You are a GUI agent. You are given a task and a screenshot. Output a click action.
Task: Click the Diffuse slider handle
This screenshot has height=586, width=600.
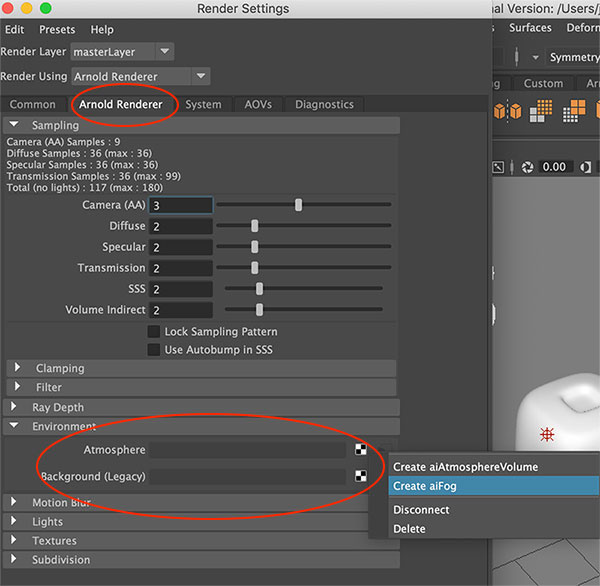254,226
